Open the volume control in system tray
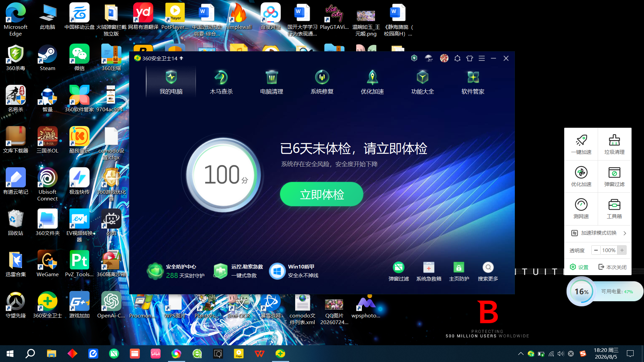This screenshot has height=362, width=644. [x=561, y=354]
